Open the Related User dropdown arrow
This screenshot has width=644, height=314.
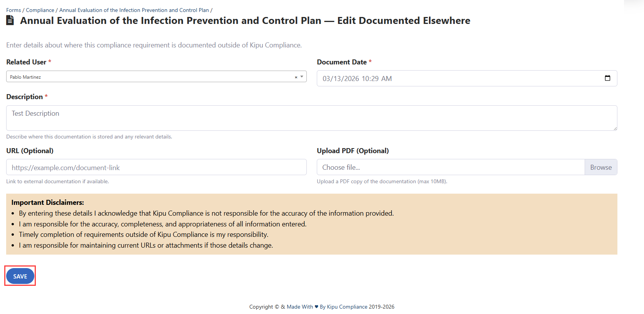302,77
